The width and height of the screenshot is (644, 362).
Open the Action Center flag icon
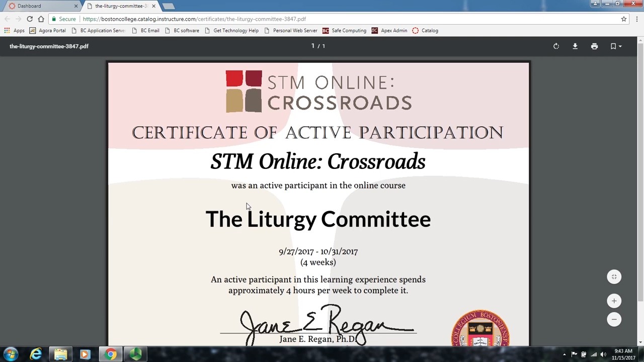click(574, 354)
